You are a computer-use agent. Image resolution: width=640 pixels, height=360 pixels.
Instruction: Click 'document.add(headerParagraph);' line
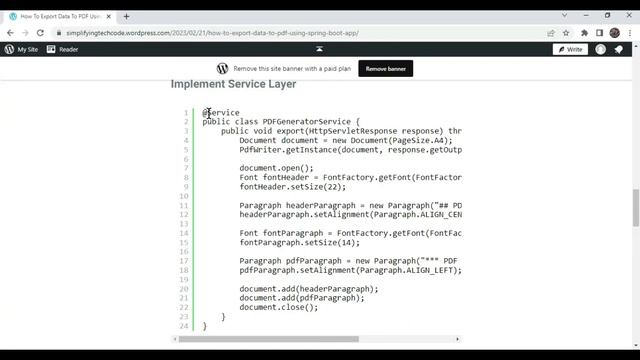(x=309, y=289)
